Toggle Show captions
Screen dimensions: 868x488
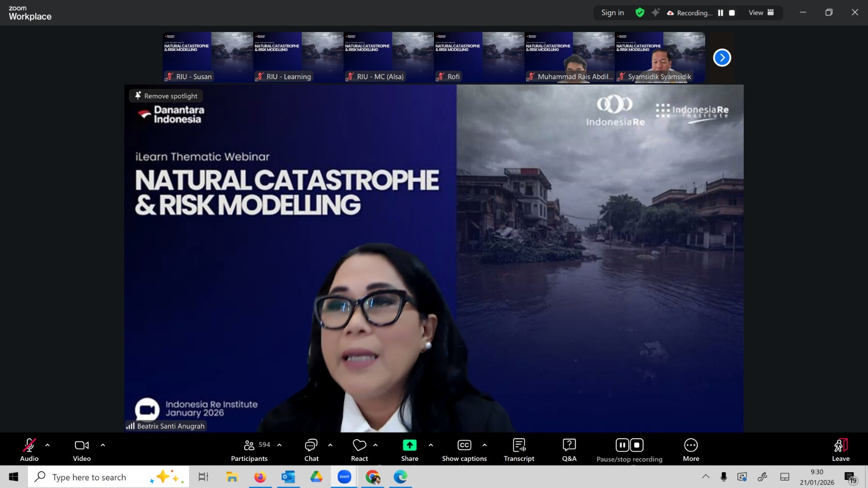(x=464, y=450)
